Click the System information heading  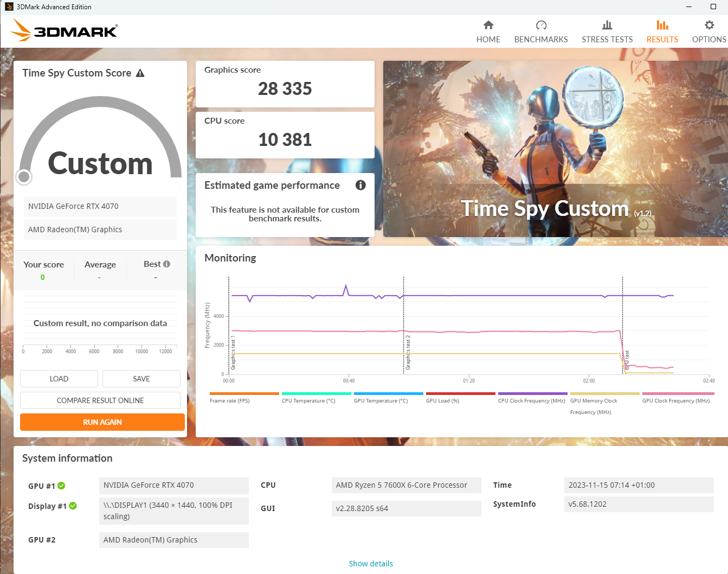[67, 458]
